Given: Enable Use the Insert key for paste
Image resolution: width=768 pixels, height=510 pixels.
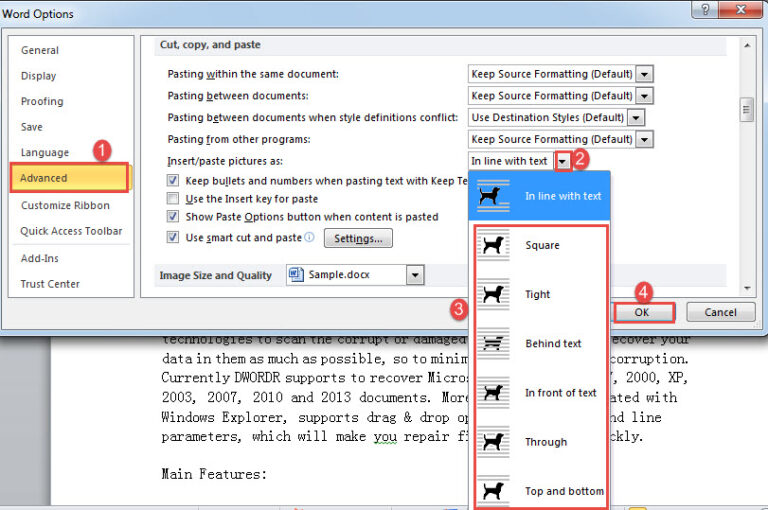Looking at the screenshot, I should [x=172, y=198].
